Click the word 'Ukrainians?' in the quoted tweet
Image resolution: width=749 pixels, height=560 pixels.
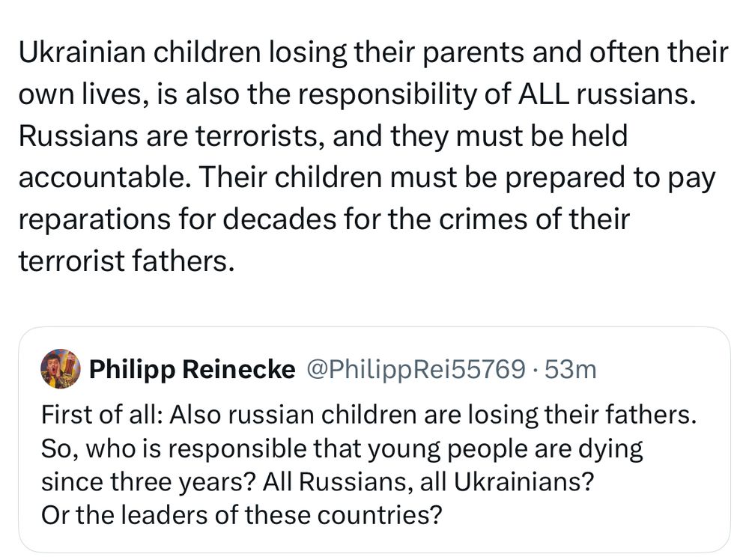524,481
